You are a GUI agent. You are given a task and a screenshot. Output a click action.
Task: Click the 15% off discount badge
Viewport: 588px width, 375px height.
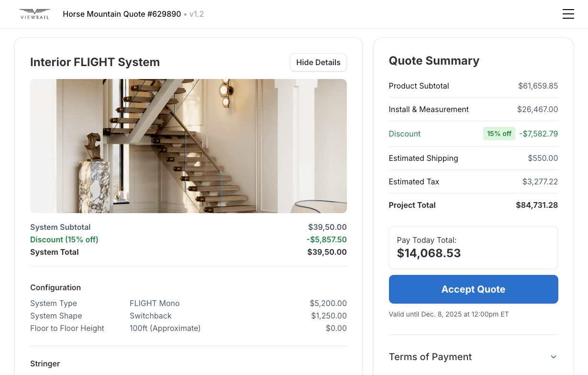[499, 134]
